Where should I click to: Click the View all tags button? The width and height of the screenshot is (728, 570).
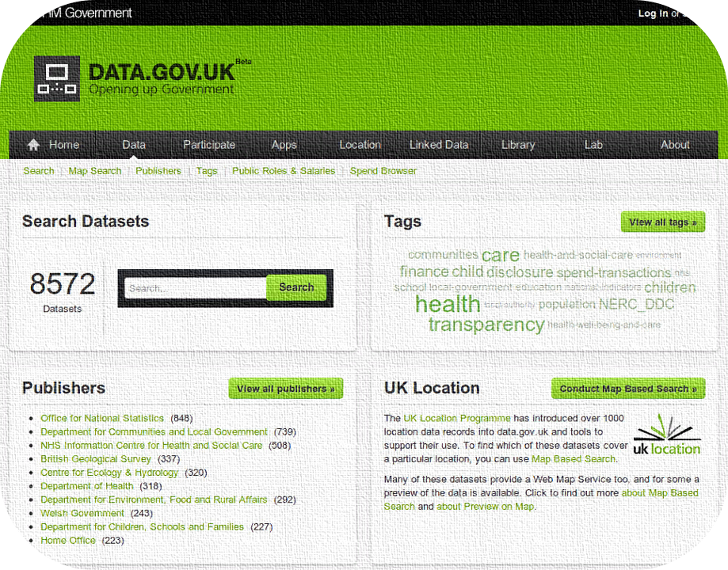[x=663, y=222]
